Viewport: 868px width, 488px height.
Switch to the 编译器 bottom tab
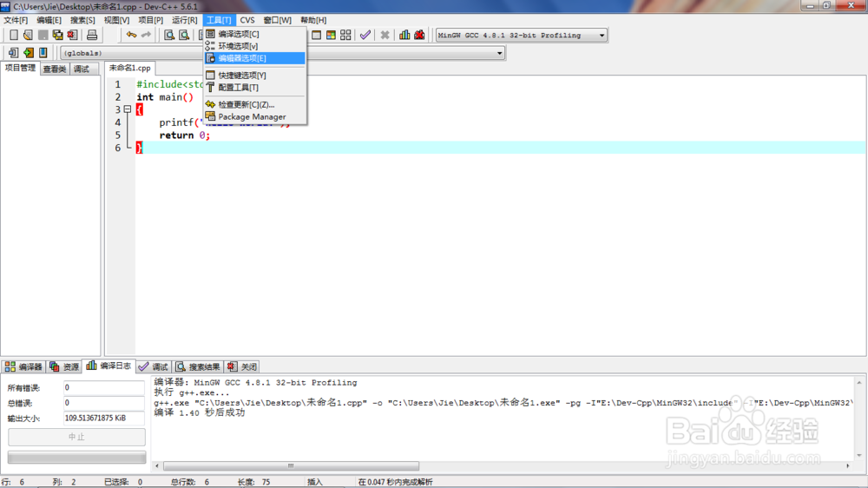(23, 366)
